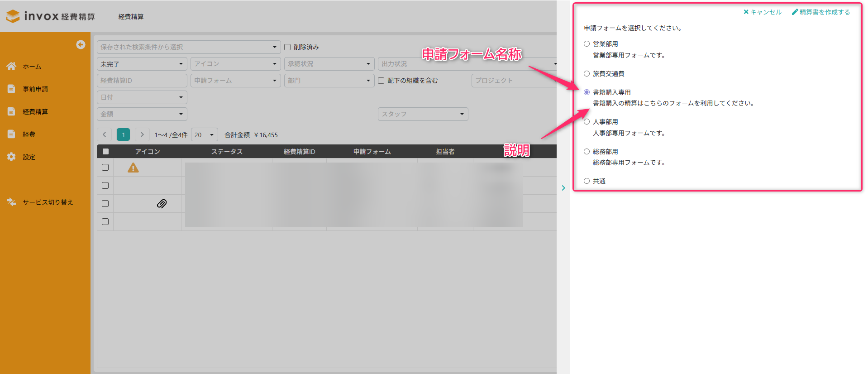Select the 旅費交通費 radio button

tap(587, 73)
